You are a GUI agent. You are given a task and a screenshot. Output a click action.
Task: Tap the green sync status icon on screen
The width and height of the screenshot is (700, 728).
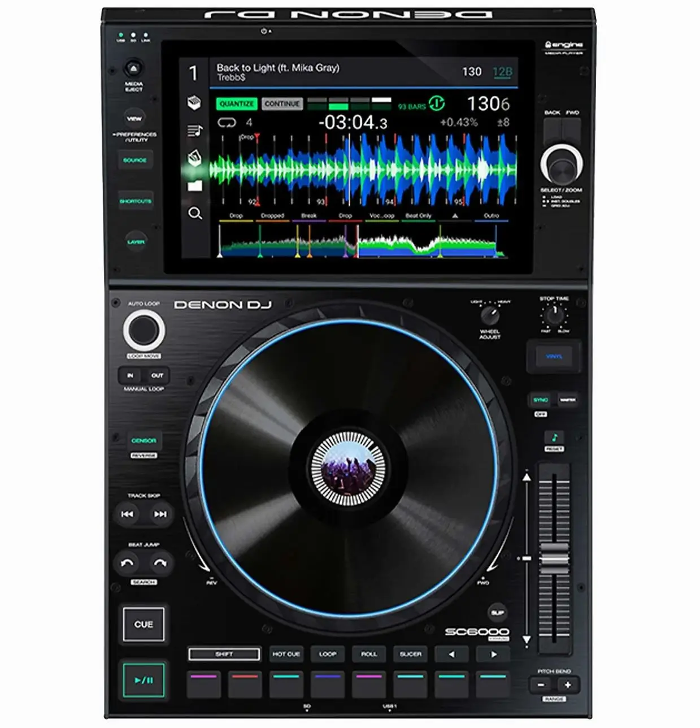tap(437, 104)
